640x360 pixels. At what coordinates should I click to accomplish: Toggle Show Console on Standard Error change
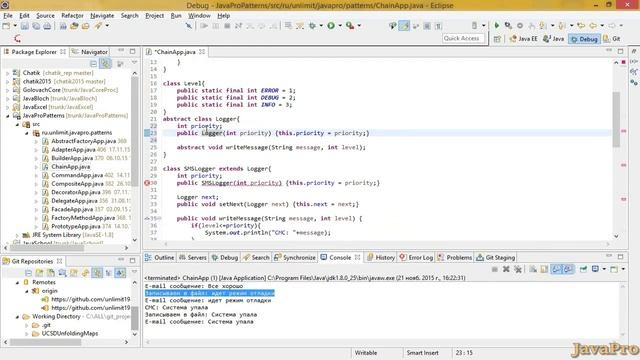[x=568, y=269]
